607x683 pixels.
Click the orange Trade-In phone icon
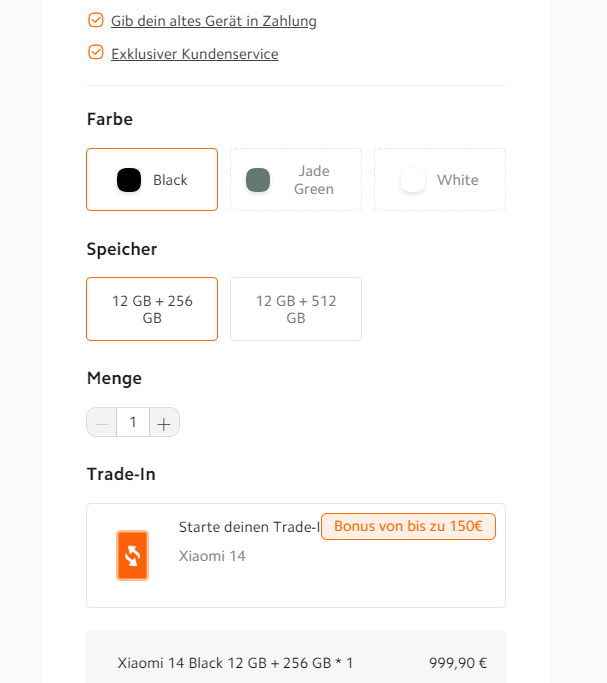[x=132, y=555]
